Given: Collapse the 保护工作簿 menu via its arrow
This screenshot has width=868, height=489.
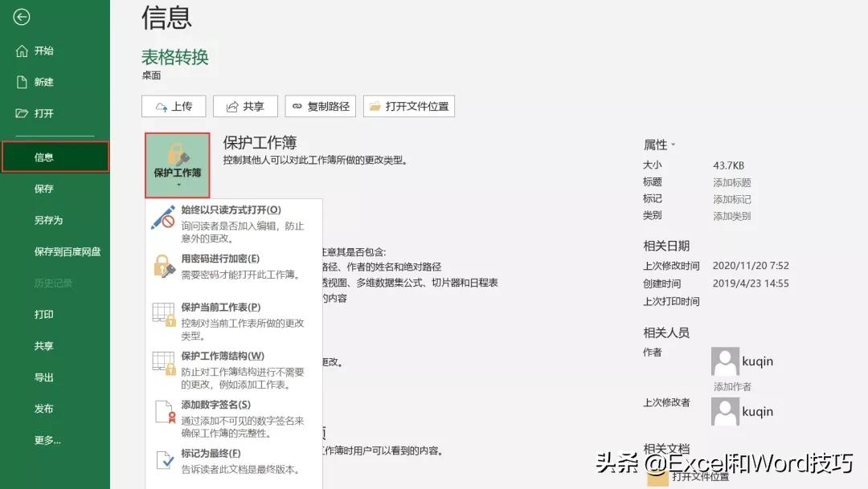Looking at the screenshot, I should pos(177,185).
